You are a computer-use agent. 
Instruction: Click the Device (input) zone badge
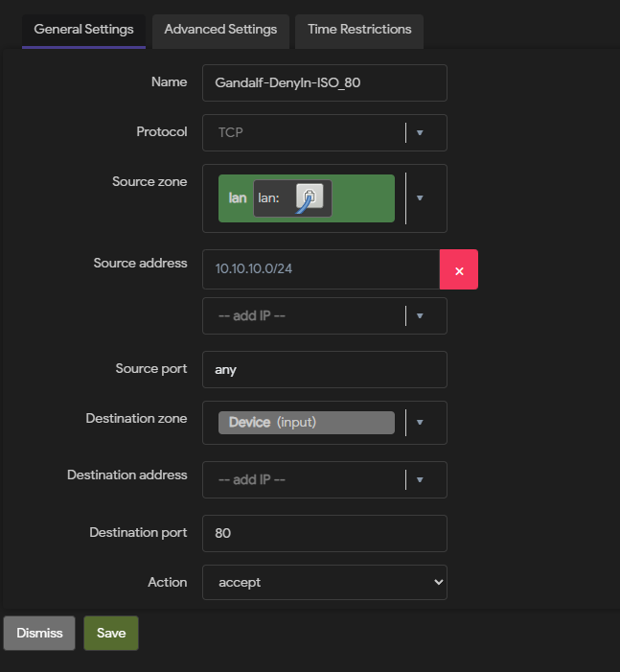pos(307,423)
